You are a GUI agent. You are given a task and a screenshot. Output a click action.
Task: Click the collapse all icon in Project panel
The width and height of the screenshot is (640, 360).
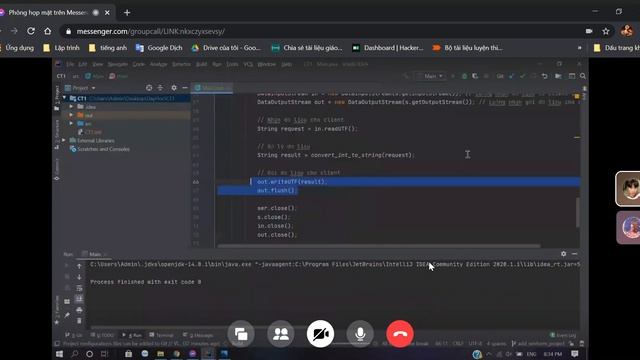coord(160,88)
